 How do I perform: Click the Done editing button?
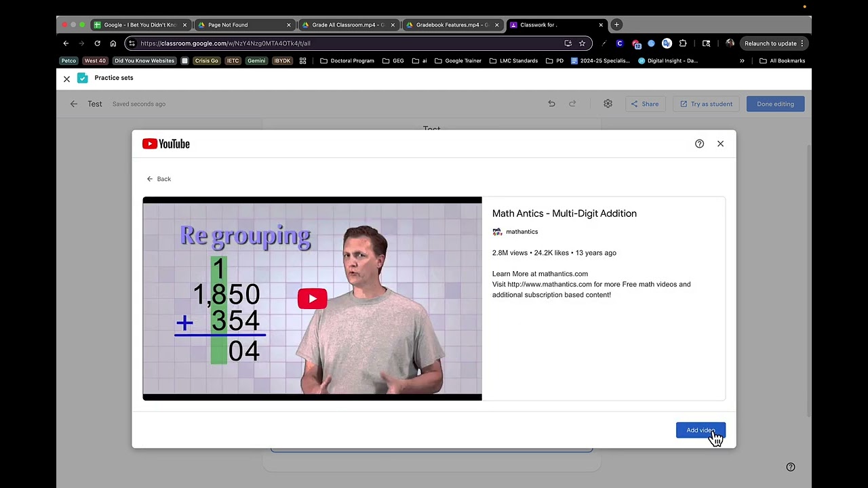[775, 104]
